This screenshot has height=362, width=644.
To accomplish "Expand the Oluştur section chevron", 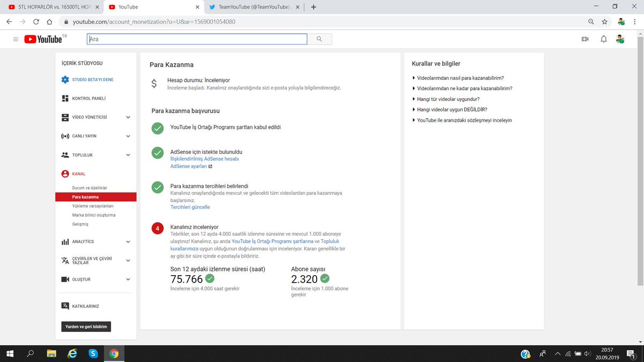I will coord(128,279).
